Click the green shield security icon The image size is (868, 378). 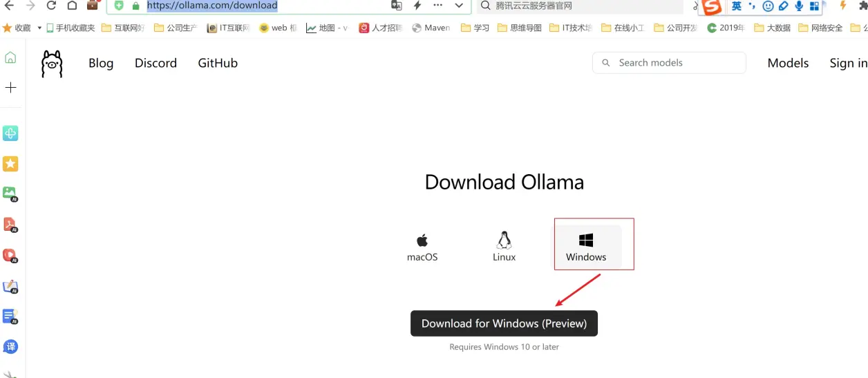coord(119,6)
